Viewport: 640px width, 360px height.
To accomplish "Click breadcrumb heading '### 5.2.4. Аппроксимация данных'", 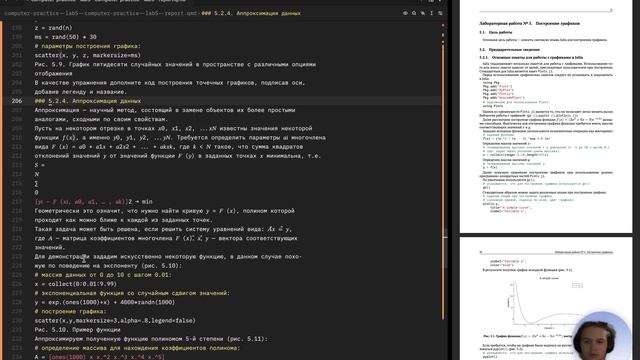I will 251,13.
